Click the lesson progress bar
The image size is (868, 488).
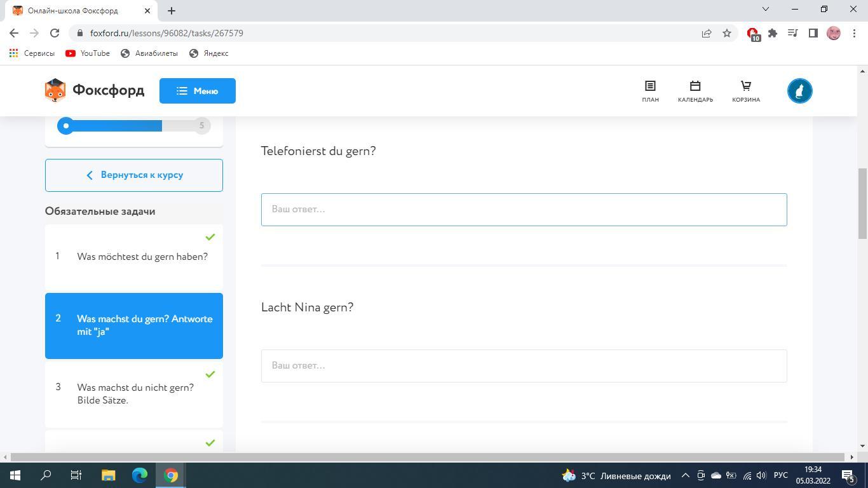click(134, 126)
